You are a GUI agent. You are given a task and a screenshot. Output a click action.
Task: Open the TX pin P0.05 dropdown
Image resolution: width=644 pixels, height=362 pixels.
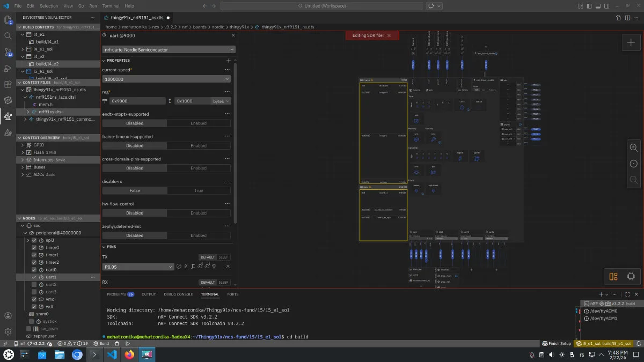(138, 267)
